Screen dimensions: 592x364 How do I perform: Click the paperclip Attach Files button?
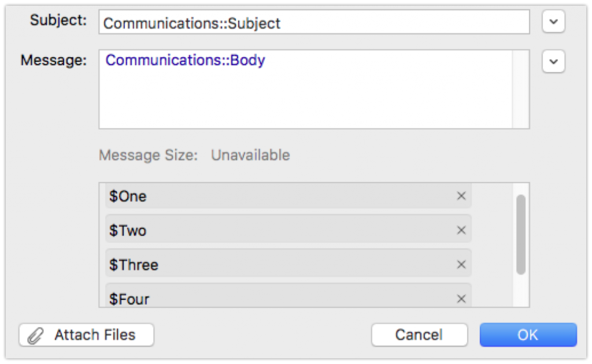(x=87, y=335)
